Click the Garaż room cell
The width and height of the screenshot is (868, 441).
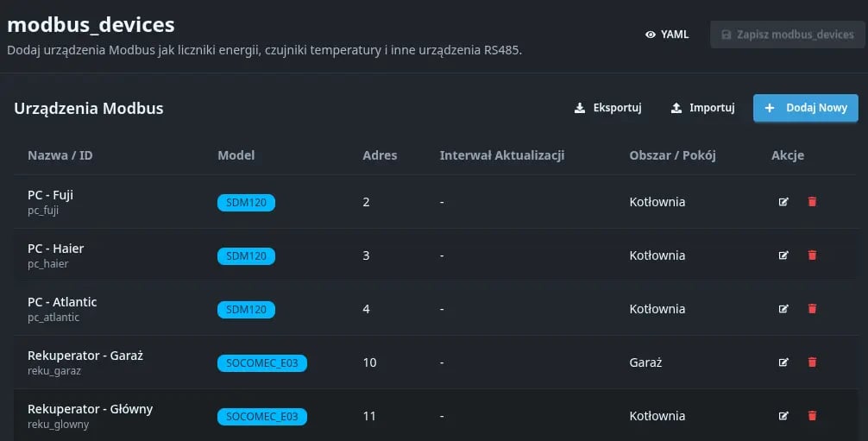pos(645,362)
